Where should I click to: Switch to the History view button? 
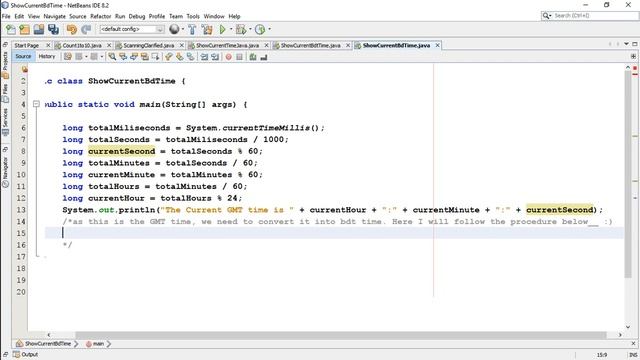pyautogui.click(x=47, y=56)
